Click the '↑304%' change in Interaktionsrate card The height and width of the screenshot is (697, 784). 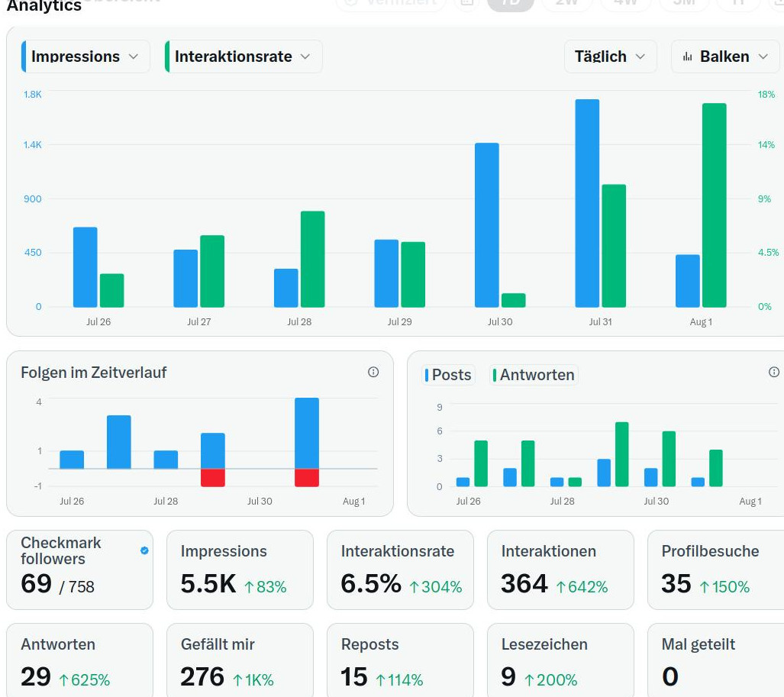coord(435,586)
